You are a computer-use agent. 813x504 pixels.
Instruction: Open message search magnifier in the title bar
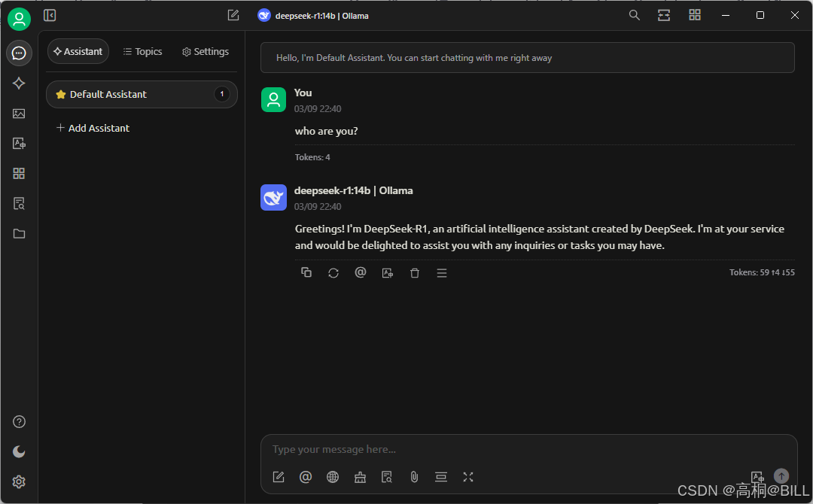click(x=634, y=16)
